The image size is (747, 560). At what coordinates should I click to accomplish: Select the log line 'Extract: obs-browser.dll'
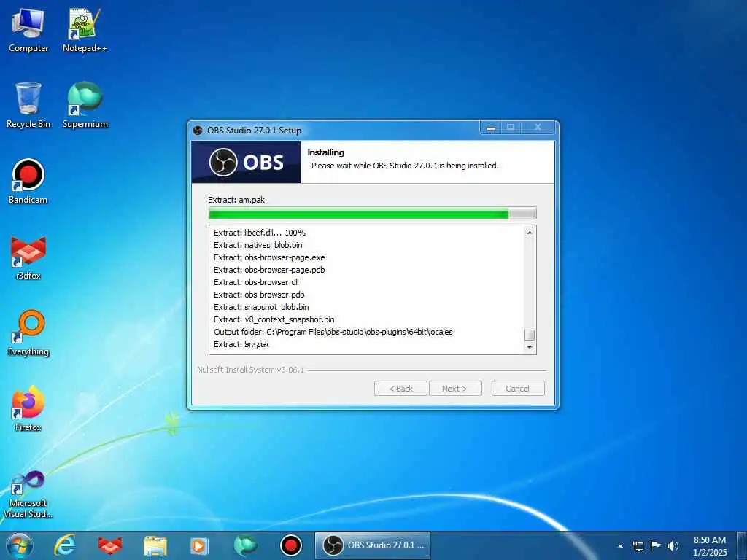tap(256, 282)
